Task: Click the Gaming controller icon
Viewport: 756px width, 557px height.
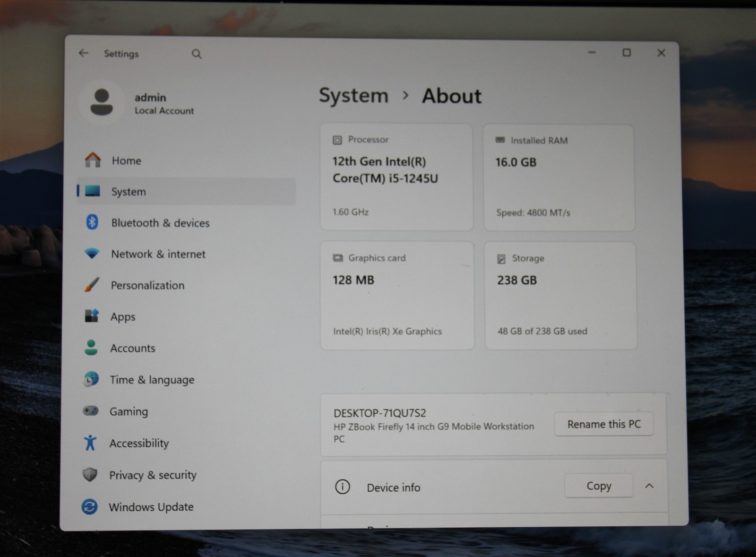Action: [90, 411]
